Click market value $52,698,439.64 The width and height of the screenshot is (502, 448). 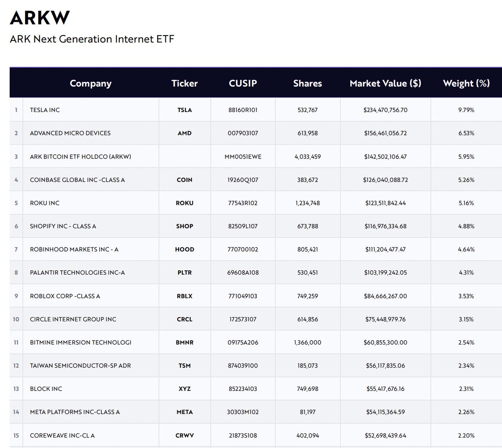coord(385,435)
